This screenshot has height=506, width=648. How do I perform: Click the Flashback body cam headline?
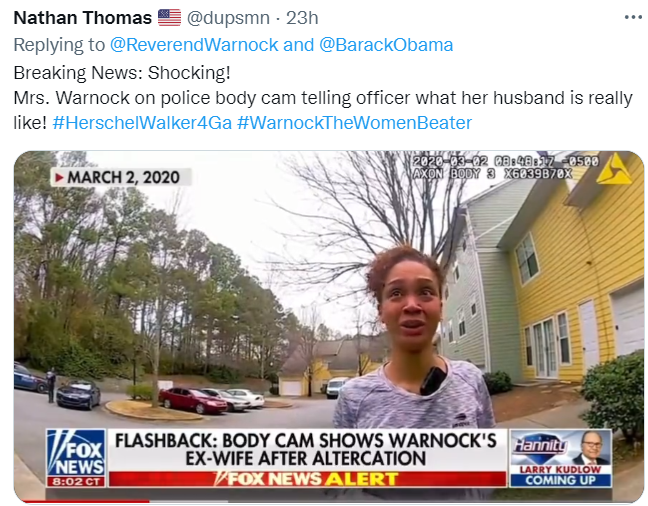pos(306,449)
